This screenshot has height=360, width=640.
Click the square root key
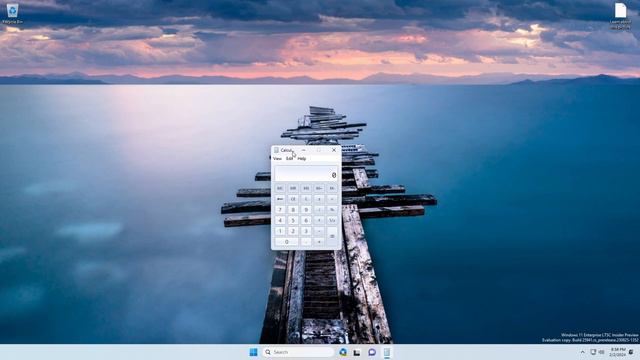pos(332,199)
